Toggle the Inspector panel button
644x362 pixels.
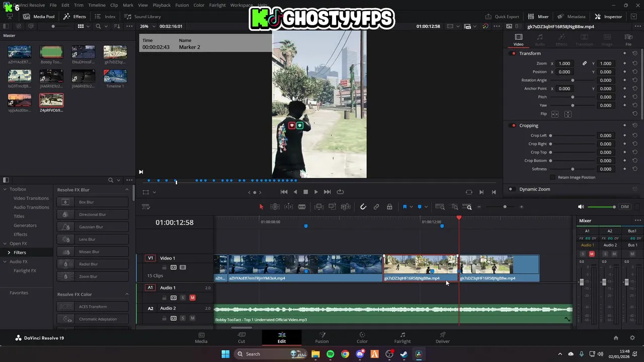[608, 17]
